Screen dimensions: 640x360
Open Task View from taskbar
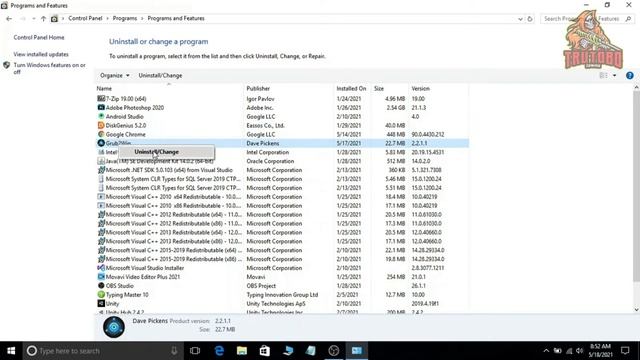tap(195, 351)
